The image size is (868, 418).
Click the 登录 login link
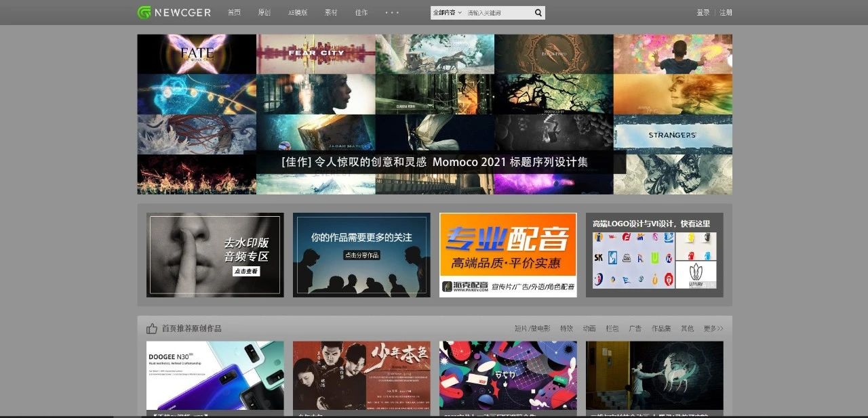click(703, 13)
